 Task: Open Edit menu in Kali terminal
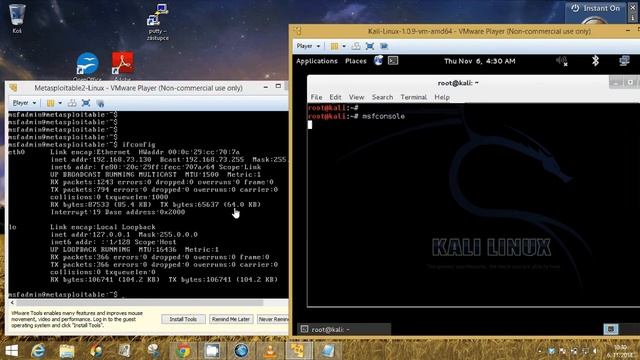[x=335, y=97]
